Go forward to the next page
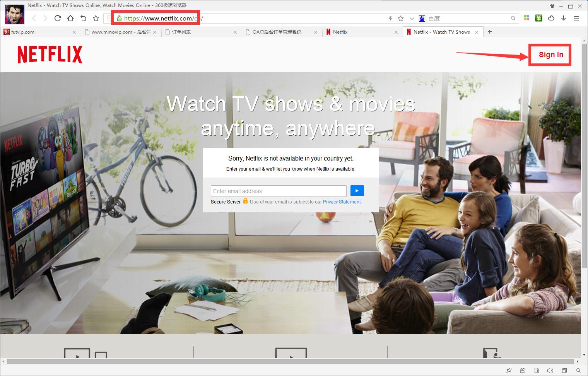 tap(45, 18)
